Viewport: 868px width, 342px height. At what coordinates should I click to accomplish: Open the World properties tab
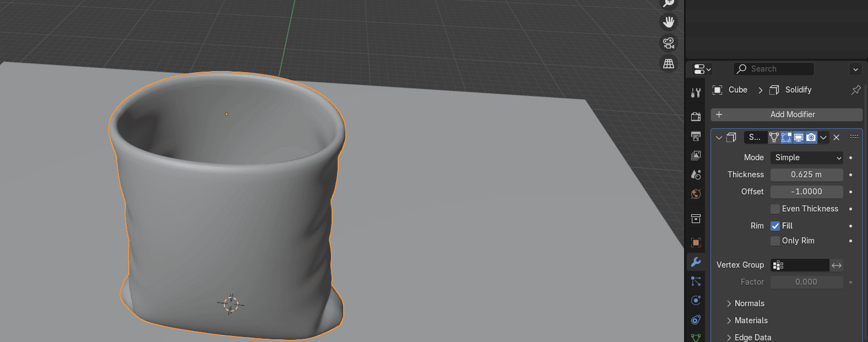(x=696, y=194)
